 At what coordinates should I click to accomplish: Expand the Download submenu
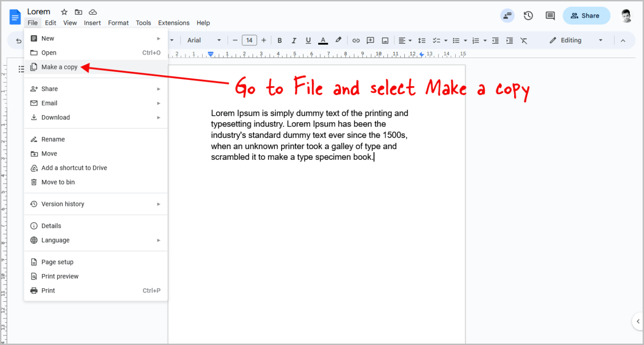coord(96,118)
